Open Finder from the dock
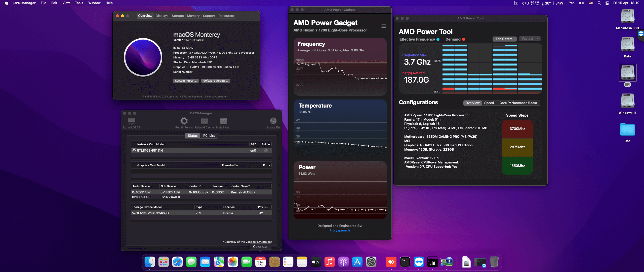The image size is (644, 272). point(150,262)
